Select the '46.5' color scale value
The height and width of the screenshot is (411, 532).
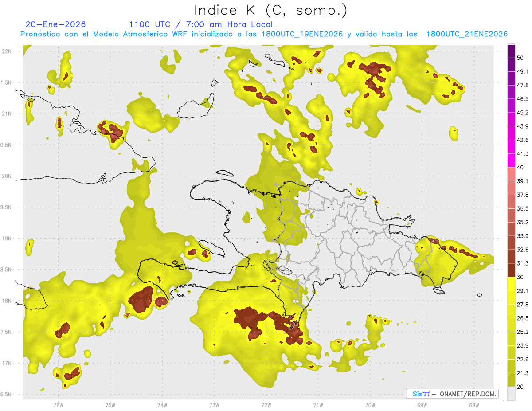click(523, 99)
